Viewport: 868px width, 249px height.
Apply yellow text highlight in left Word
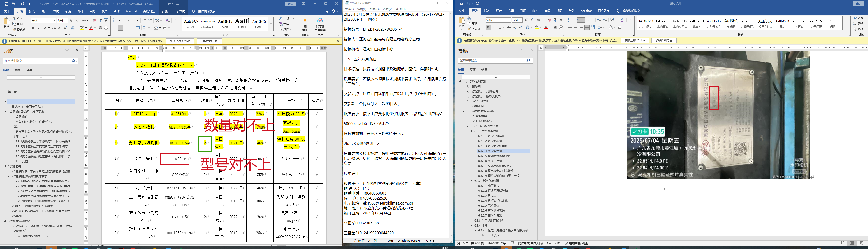click(82, 28)
